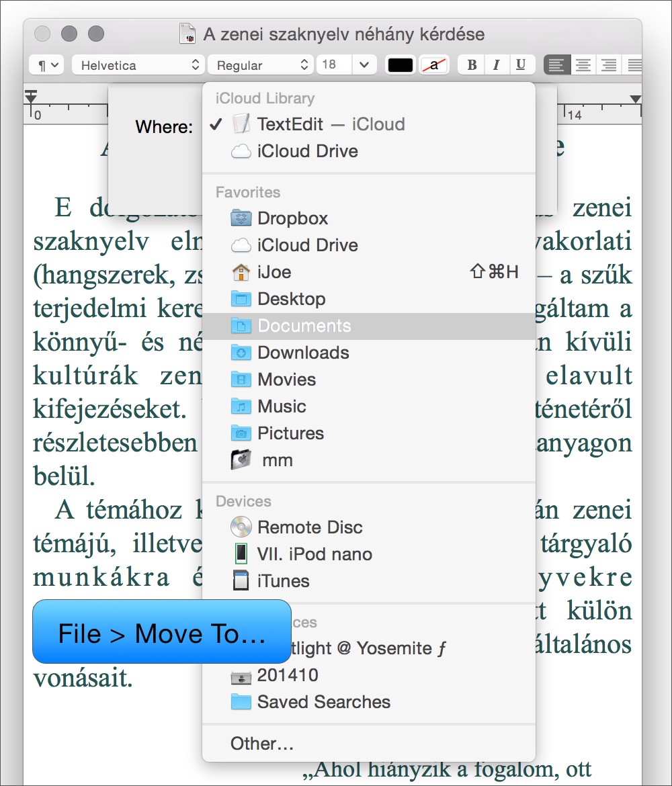Select the Music folder

(369, 406)
